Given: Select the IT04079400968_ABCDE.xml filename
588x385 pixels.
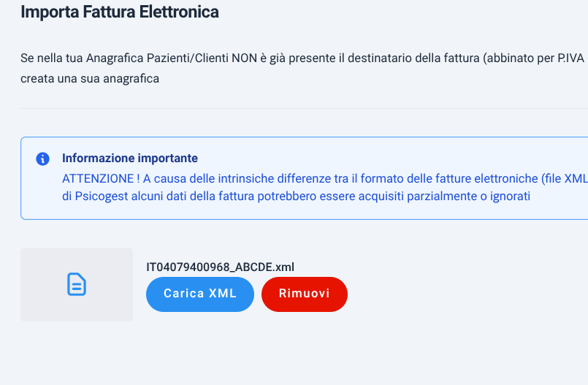Looking at the screenshot, I should 220,267.
